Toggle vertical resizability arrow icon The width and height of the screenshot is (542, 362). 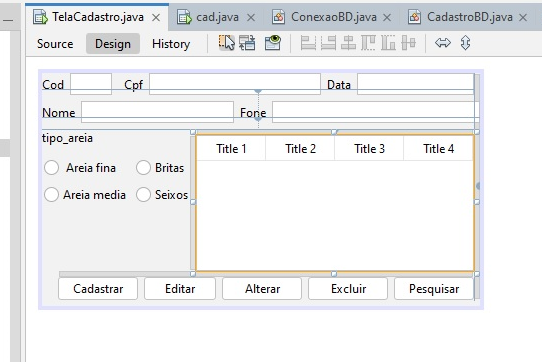tap(466, 43)
